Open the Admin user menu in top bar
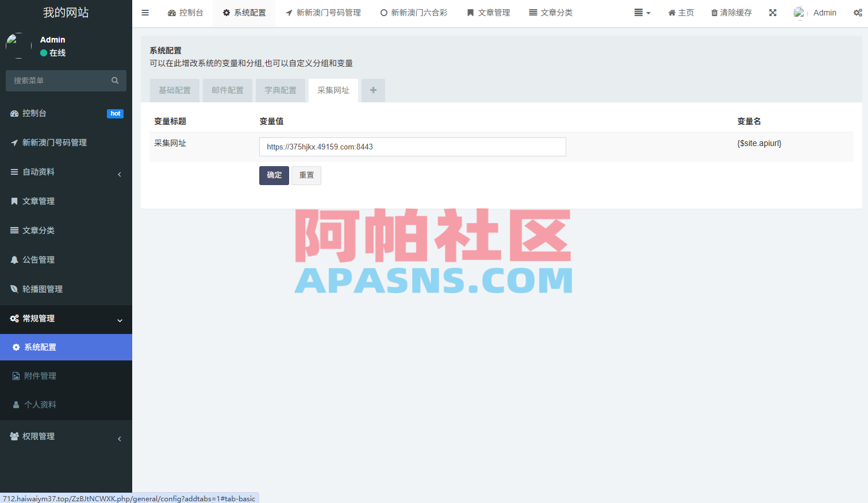Viewport: 868px width, 503px height. click(815, 13)
